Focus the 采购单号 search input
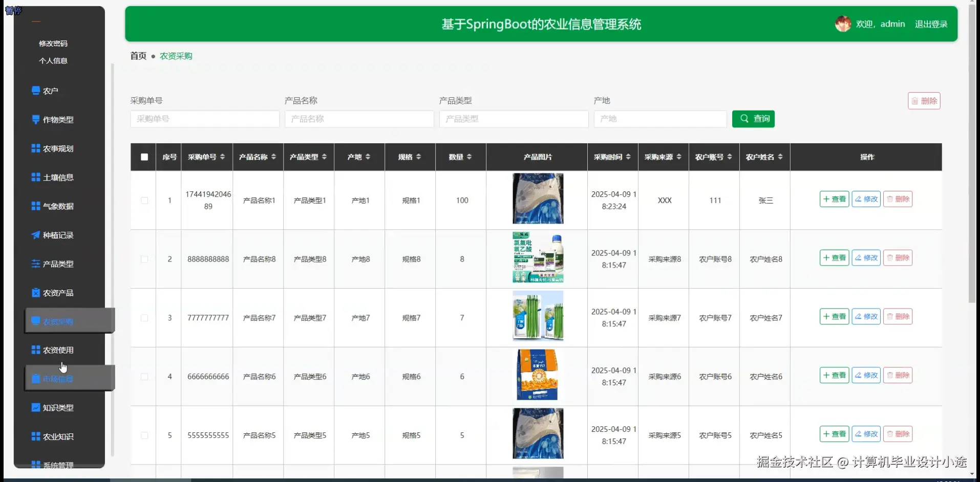This screenshot has width=980, height=482. 205,119
